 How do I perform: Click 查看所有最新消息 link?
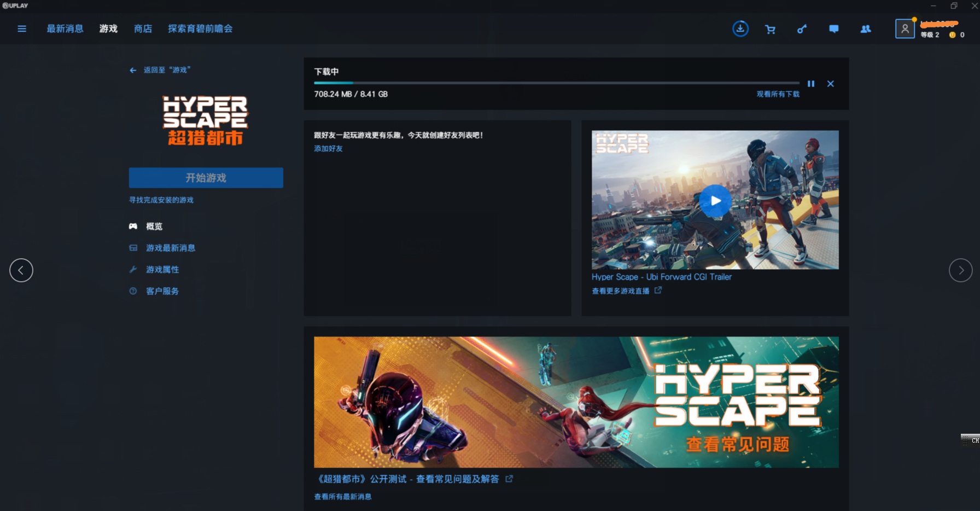(x=343, y=497)
